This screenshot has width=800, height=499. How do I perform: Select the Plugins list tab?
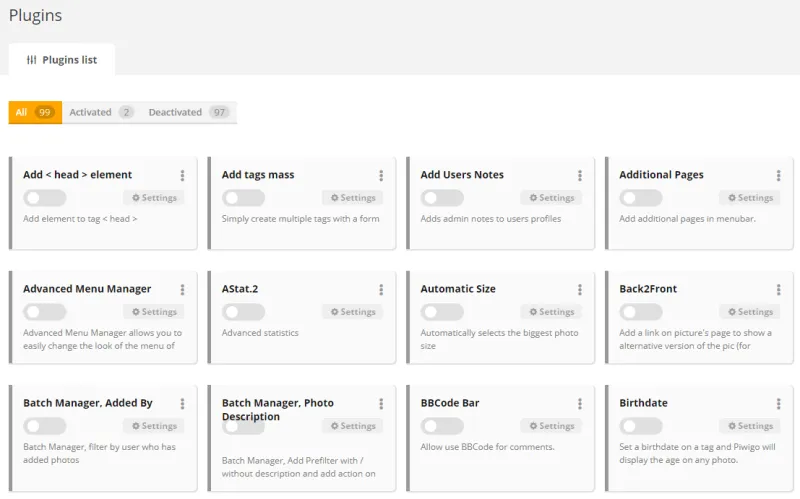pyautogui.click(x=62, y=60)
